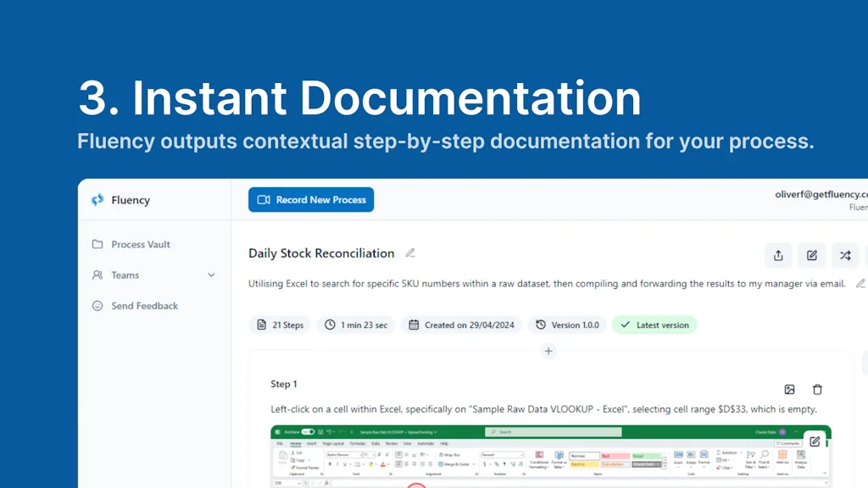The height and width of the screenshot is (488, 868).
Task: Click the shuffle arrows icon button
Action: tap(845, 255)
